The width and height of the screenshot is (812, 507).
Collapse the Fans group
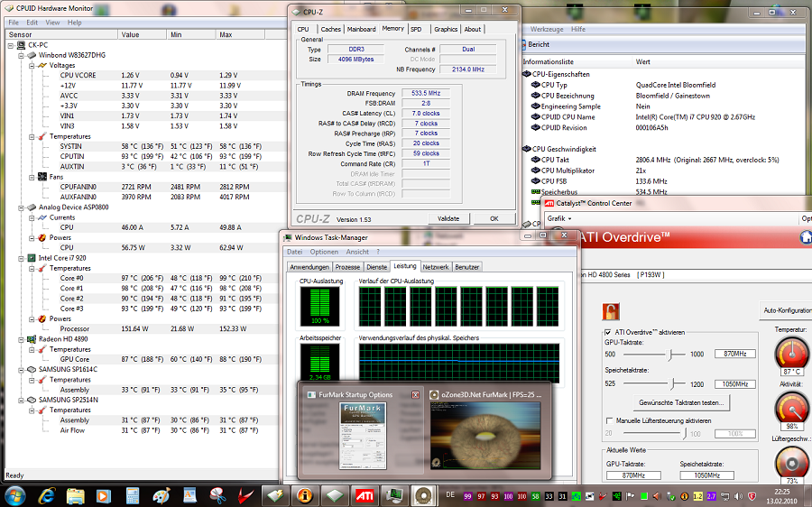(32, 177)
